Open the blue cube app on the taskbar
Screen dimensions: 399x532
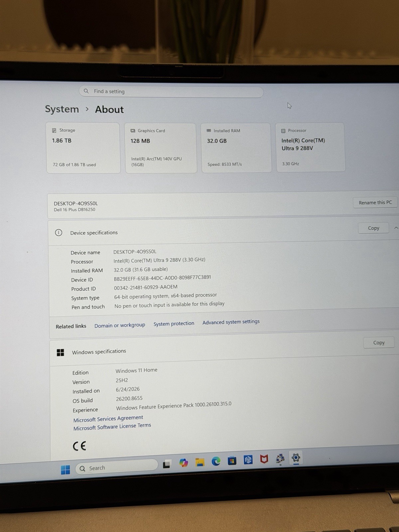tap(248, 460)
